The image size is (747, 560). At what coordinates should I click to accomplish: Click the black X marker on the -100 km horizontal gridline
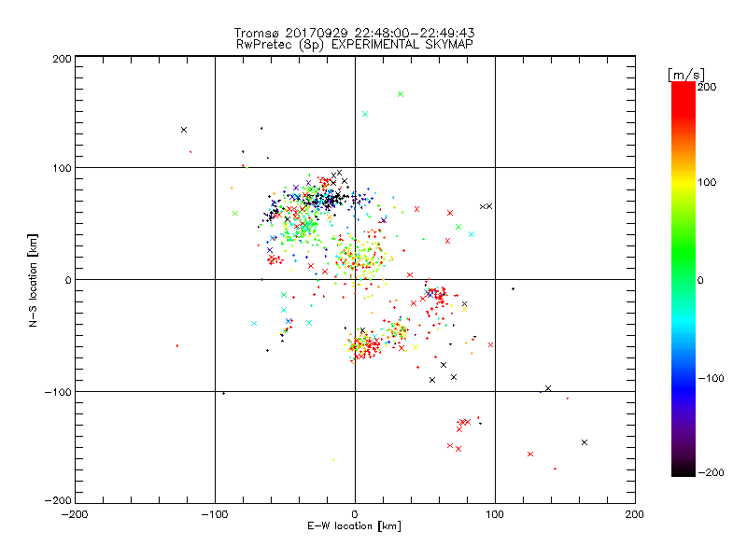[x=548, y=388]
